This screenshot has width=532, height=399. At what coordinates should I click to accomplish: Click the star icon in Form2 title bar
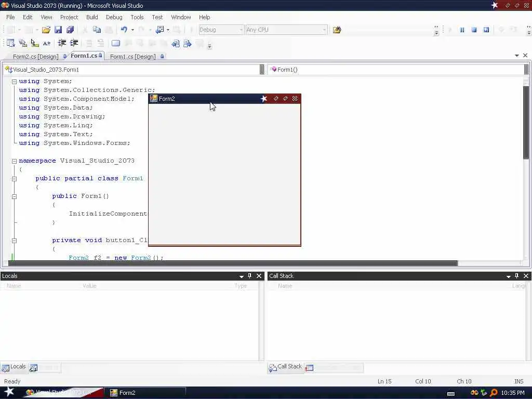(x=264, y=98)
